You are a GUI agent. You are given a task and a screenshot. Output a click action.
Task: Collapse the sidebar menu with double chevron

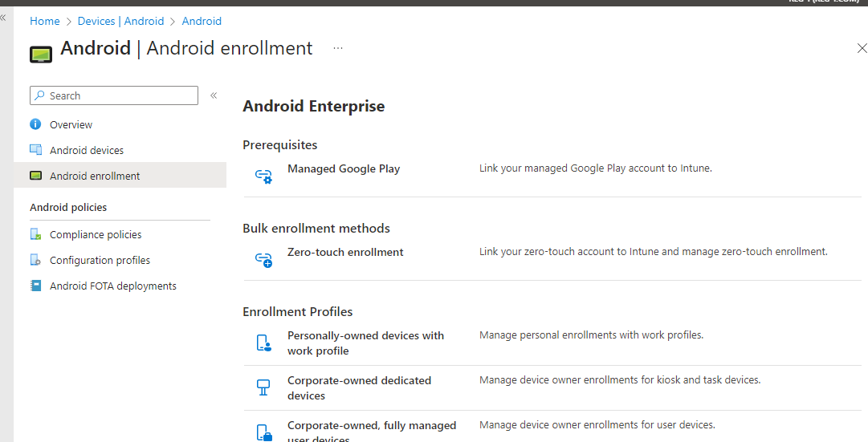214,95
